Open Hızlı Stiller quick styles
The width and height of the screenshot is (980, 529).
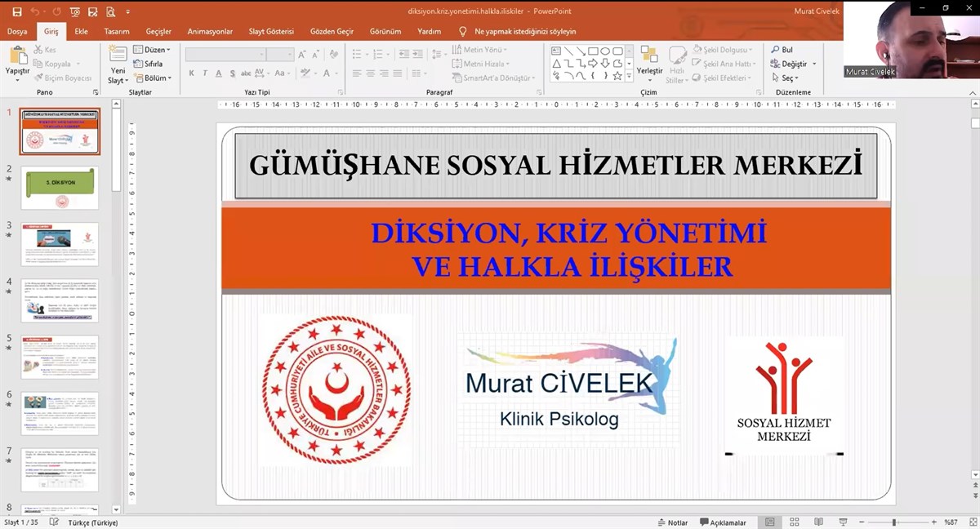point(676,65)
